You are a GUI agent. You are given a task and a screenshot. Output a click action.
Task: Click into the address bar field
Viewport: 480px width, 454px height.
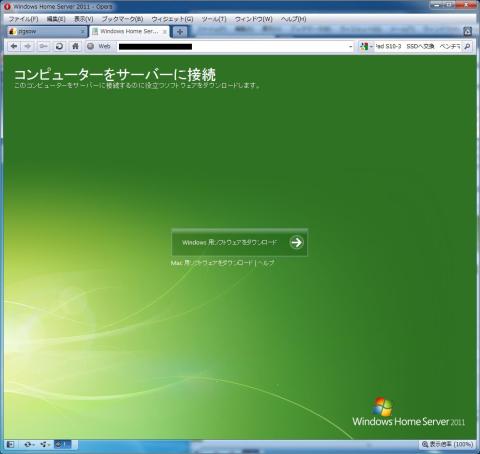pos(232,47)
